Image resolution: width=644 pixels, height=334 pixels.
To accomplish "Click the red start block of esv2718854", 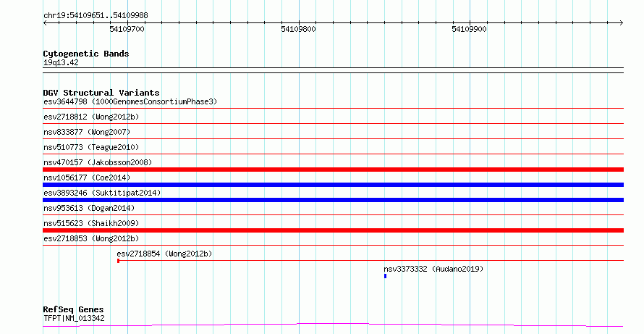I will click(118, 261).
